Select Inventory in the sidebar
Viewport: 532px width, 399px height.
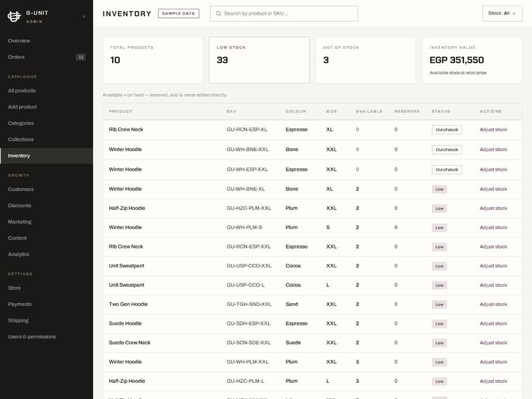point(46,155)
